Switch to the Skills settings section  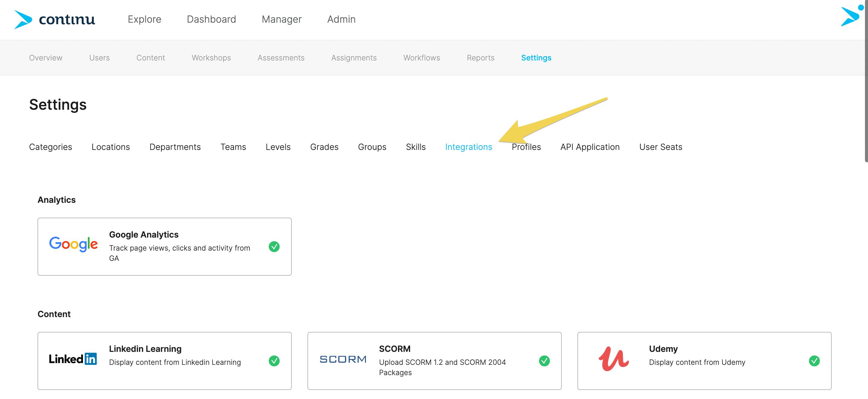coord(416,147)
